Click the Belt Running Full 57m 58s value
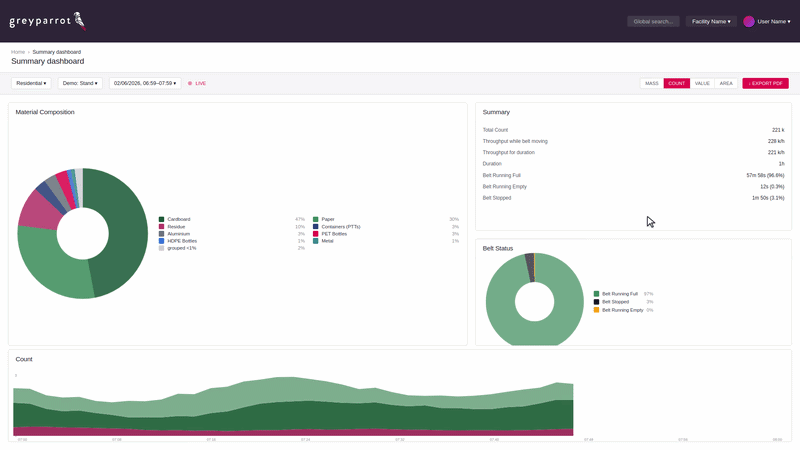 [x=765, y=176]
